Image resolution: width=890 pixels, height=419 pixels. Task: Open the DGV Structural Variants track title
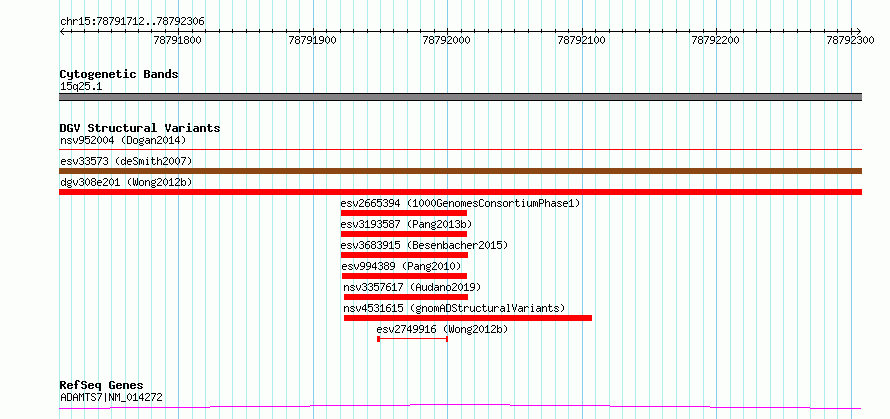140,128
